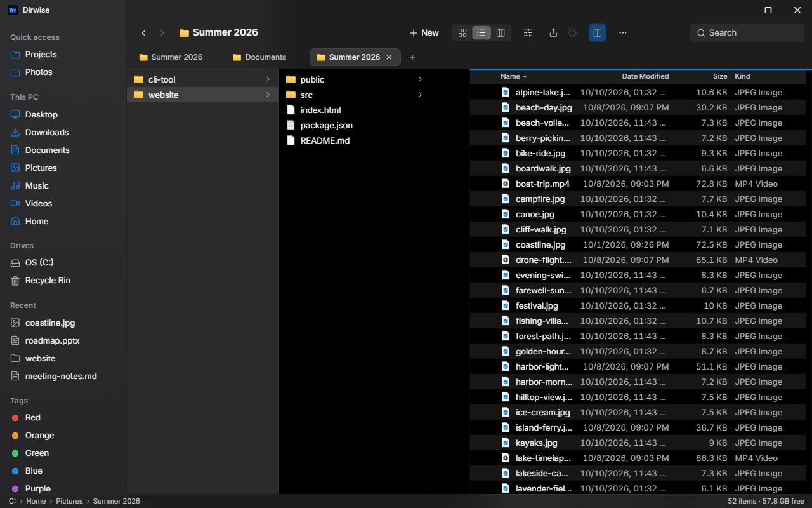Select README.md in the website column
Viewport: 812px width, 508px height.
click(355, 140)
